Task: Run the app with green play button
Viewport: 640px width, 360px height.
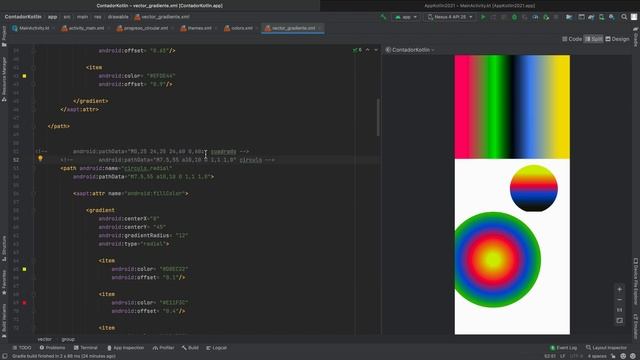Action: pyautogui.click(x=483, y=17)
